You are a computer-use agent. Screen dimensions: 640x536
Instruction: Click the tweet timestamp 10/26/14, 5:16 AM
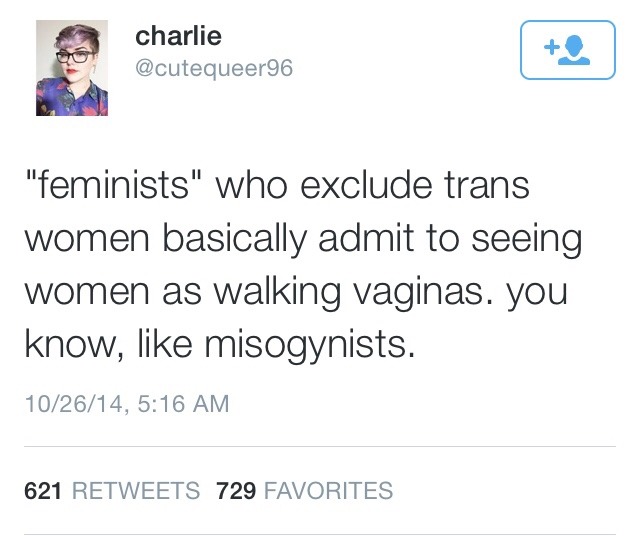126,404
